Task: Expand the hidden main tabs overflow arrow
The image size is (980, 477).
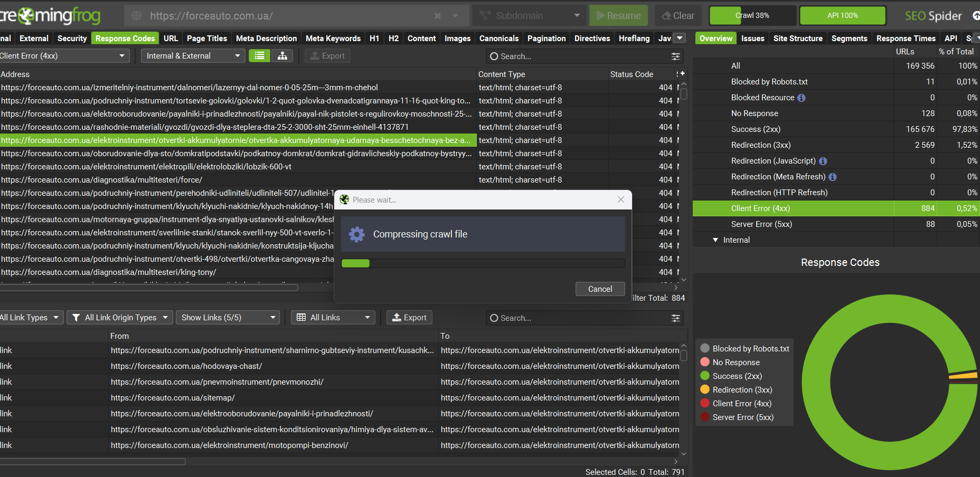Action: [680, 38]
